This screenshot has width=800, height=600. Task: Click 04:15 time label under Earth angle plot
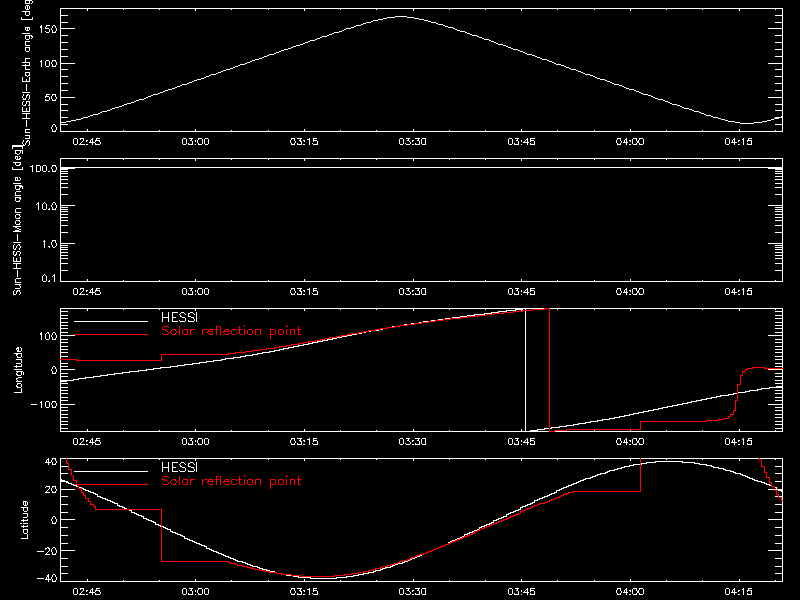[738, 141]
